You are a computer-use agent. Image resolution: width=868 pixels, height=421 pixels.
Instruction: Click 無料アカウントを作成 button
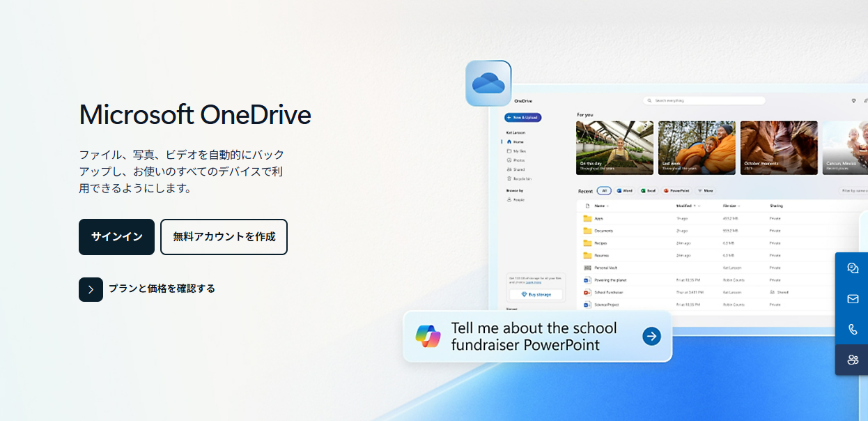click(x=224, y=237)
